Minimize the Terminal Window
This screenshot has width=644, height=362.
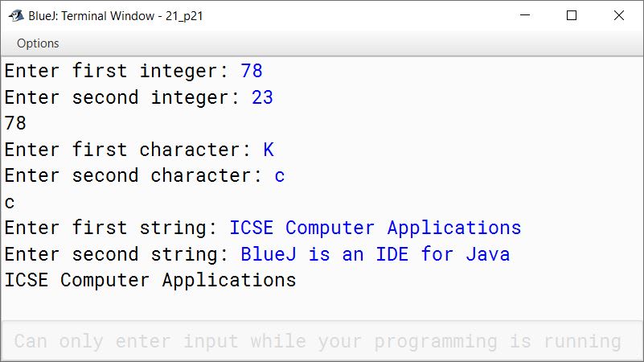[525, 15]
